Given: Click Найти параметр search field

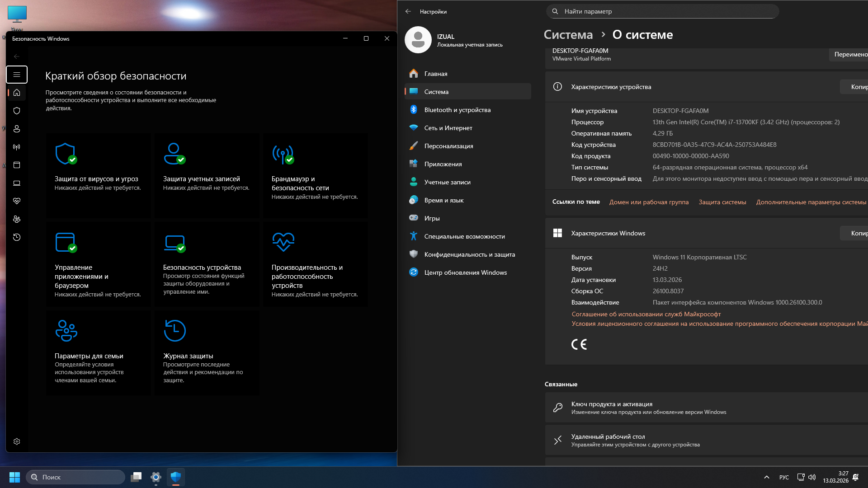Looking at the screenshot, I should 662,11.
